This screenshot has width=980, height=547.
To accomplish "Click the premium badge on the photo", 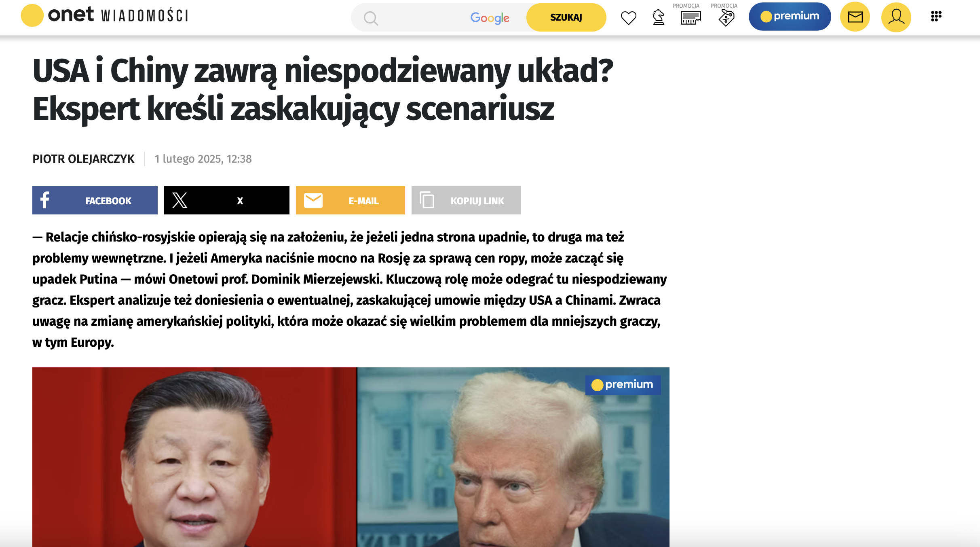I will click(x=623, y=385).
